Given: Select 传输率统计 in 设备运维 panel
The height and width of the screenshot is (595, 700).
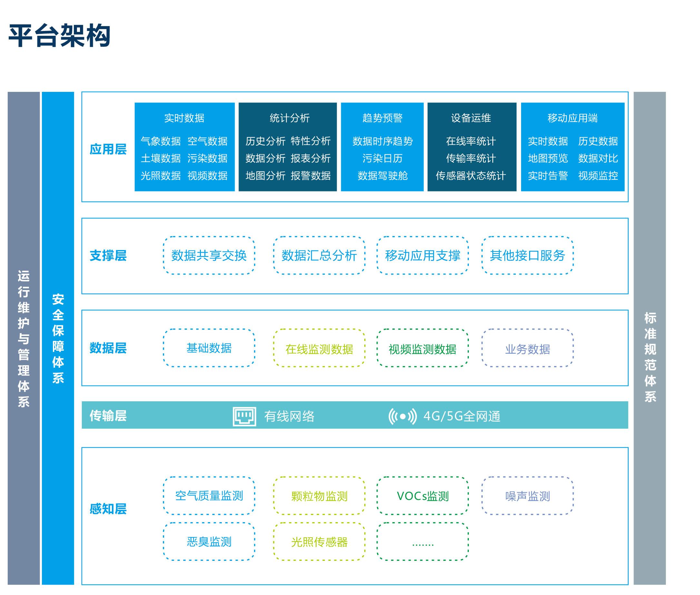Looking at the screenshot, I should point(471,158).
